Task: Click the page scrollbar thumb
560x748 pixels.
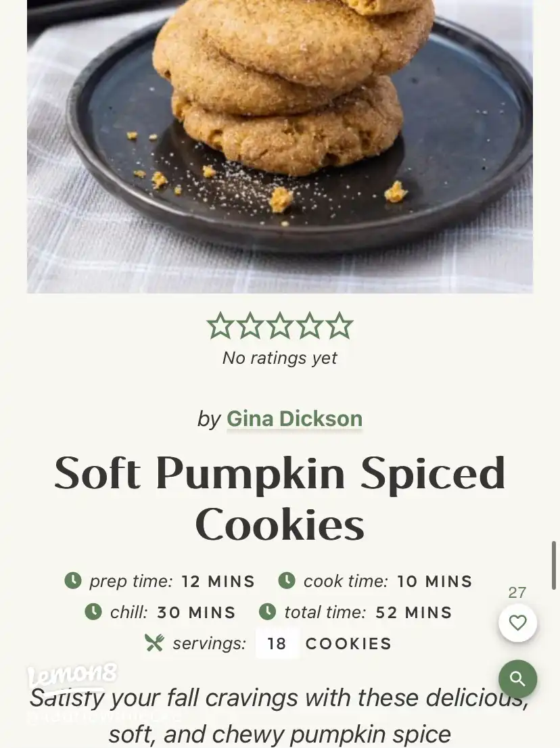Action: (554, 565)
